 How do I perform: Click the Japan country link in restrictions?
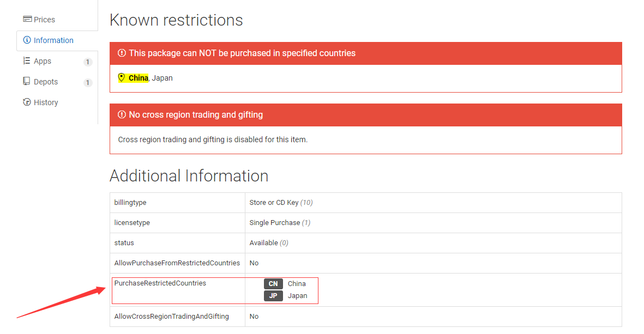[x=162, y=78]
